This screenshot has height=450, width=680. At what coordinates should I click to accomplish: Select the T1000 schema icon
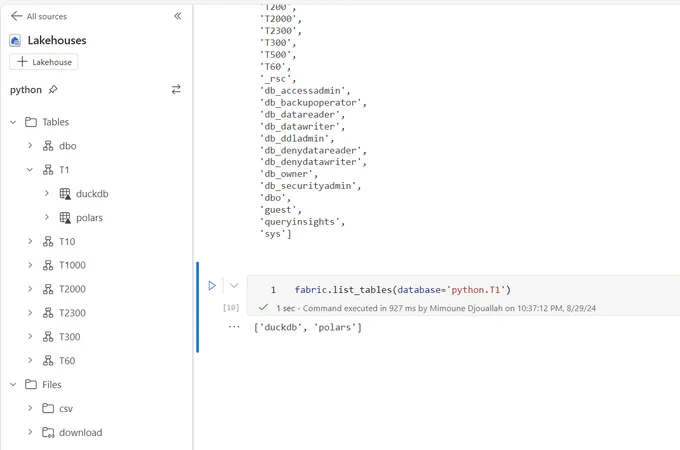(x=48, y=265)
